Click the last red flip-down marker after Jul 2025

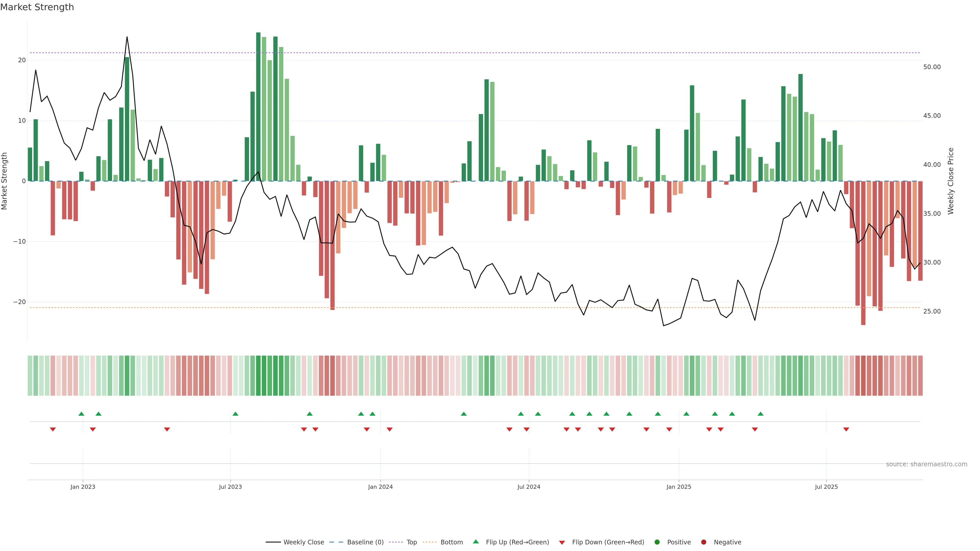[846, 429]
